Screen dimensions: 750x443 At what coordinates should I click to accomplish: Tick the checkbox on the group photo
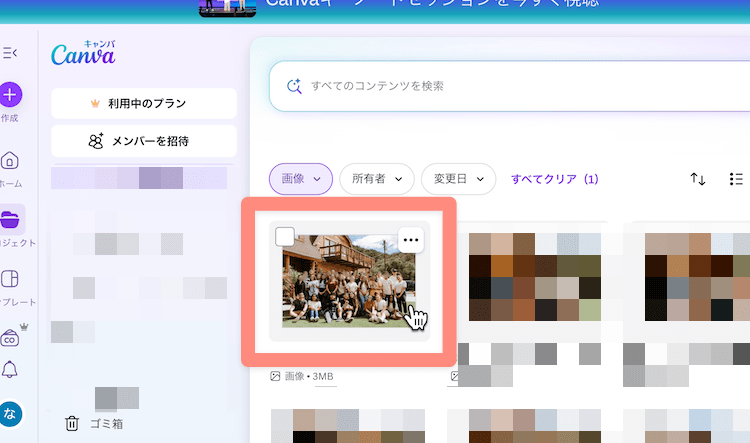[285, 237]
